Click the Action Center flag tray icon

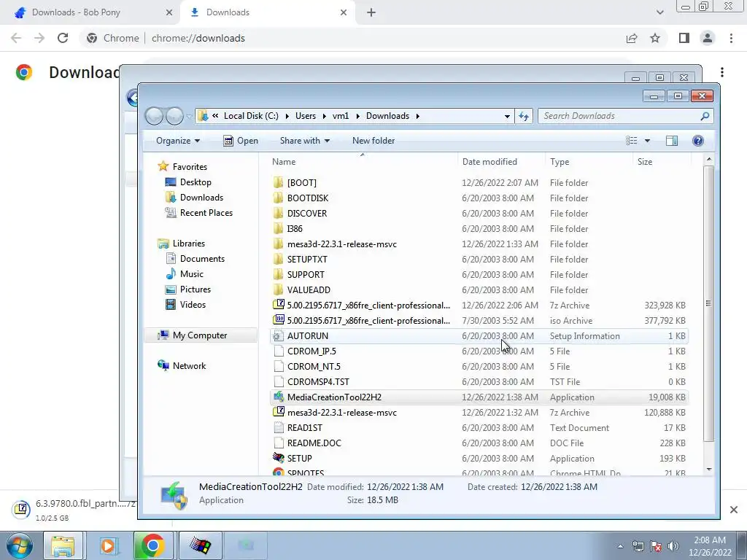tap(656, 546)
